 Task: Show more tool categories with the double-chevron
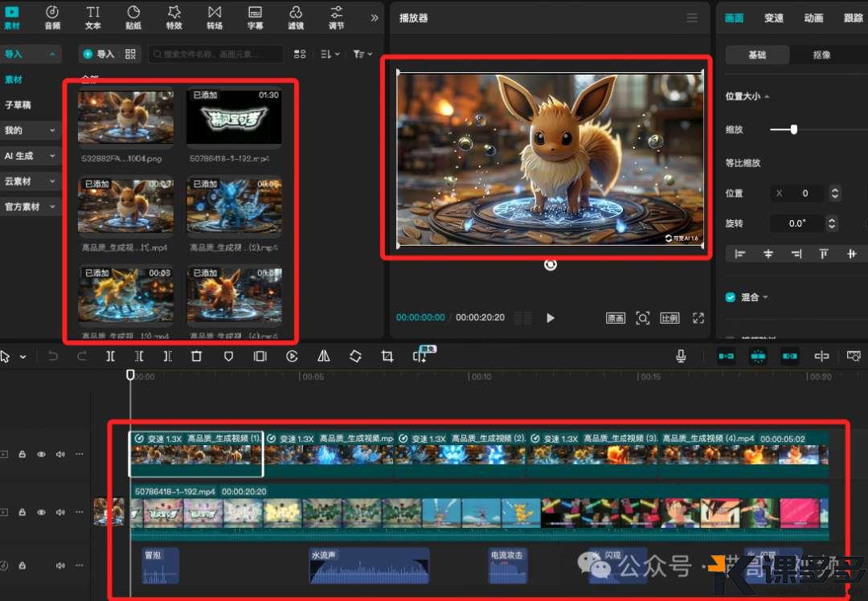(x=375, y=18)
